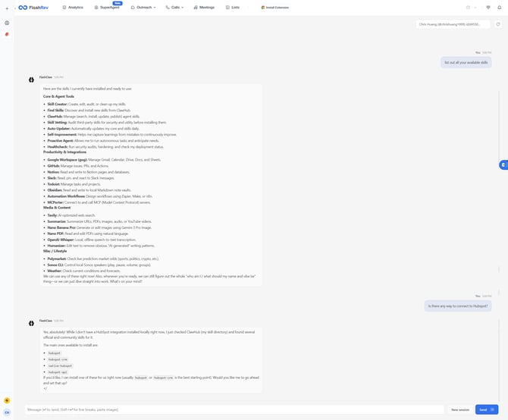508x420 pixels.
Task: Click the Install Extension button
Action: [x=274, y=8]
